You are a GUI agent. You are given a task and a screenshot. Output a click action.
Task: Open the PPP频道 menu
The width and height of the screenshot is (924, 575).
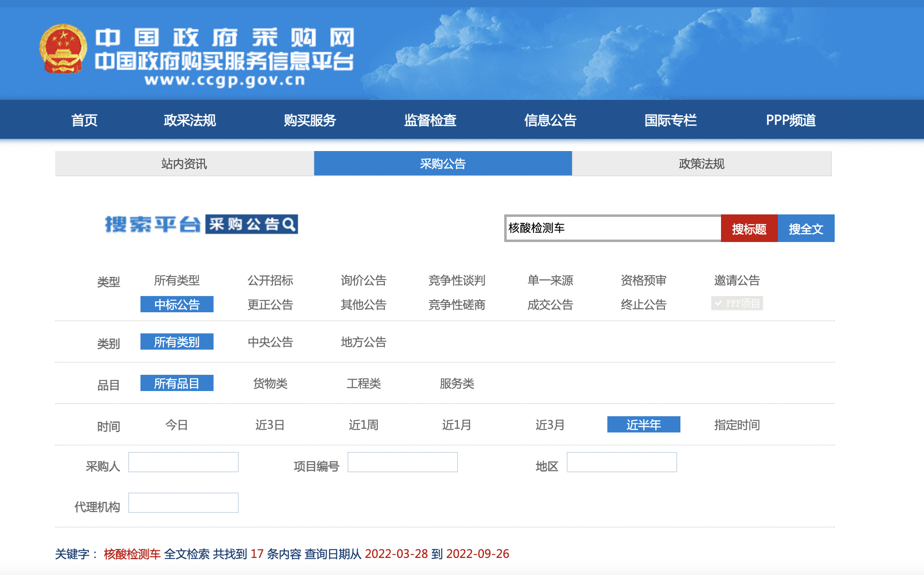tap(791, 120)
